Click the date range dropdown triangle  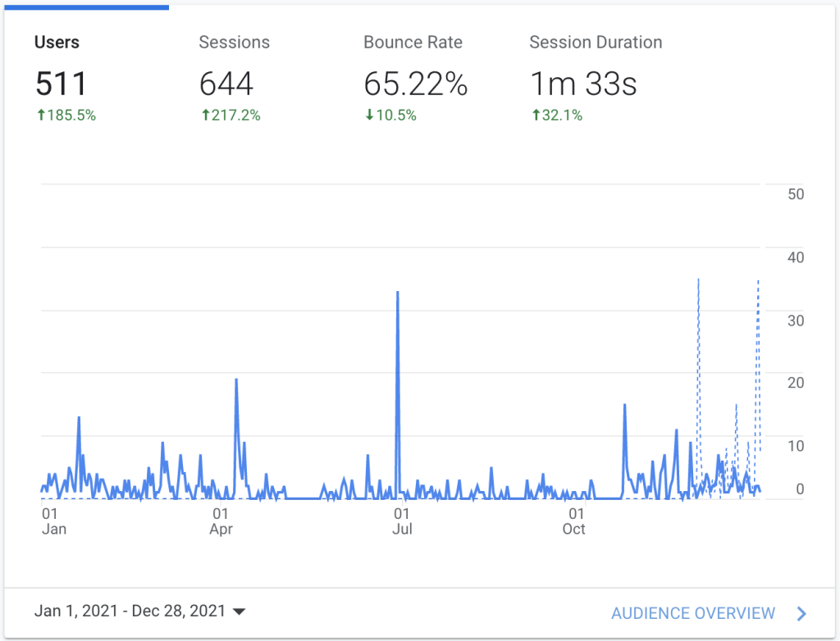coord(240,612)
